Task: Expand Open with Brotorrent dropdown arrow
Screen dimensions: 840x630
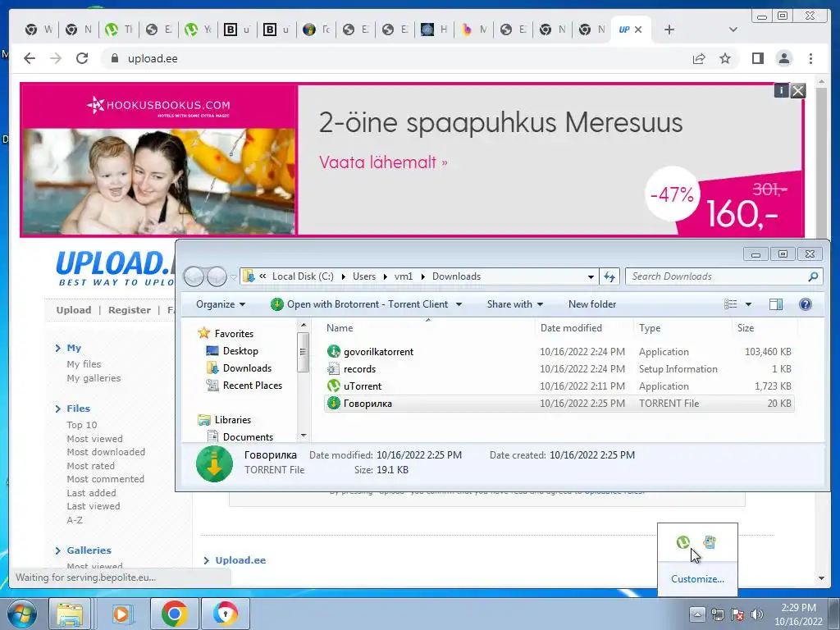Action: coord(459,304)
